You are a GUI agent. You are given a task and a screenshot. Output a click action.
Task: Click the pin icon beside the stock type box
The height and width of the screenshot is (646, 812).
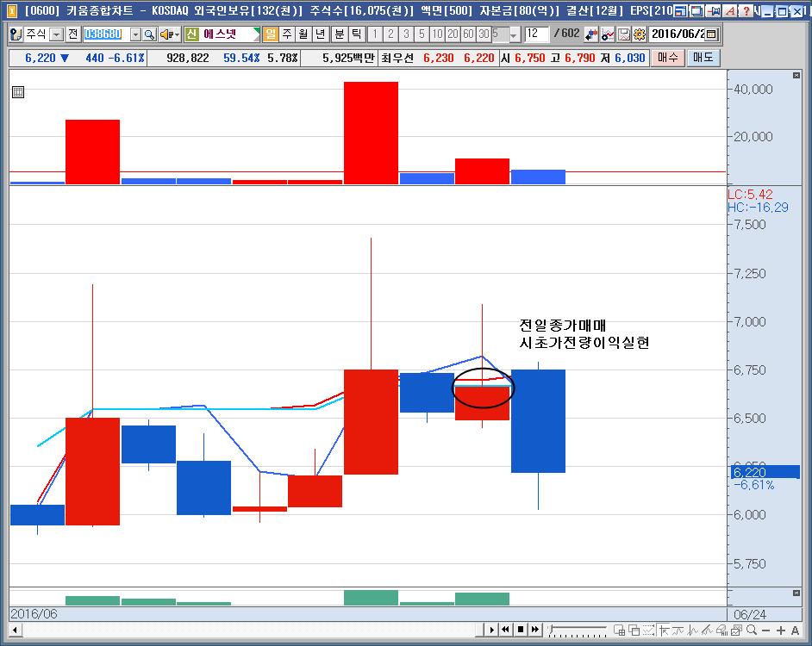point(16,34)
